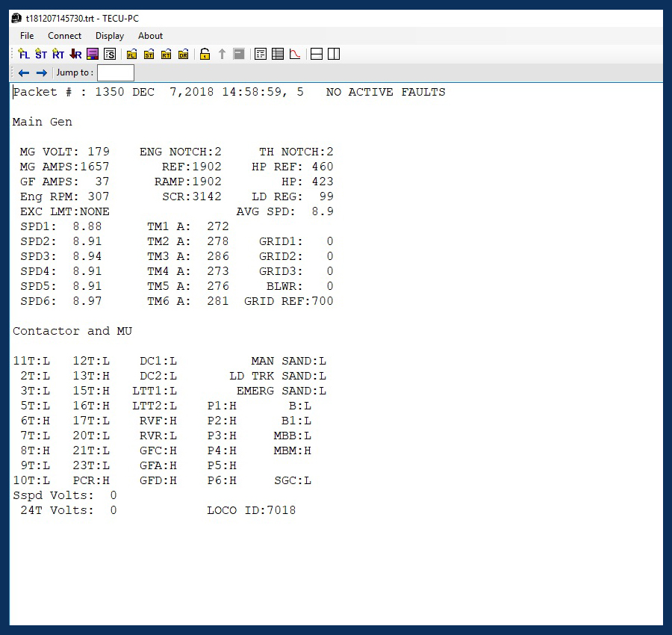Click the 'GRID REF:700' value

point(289,301)
